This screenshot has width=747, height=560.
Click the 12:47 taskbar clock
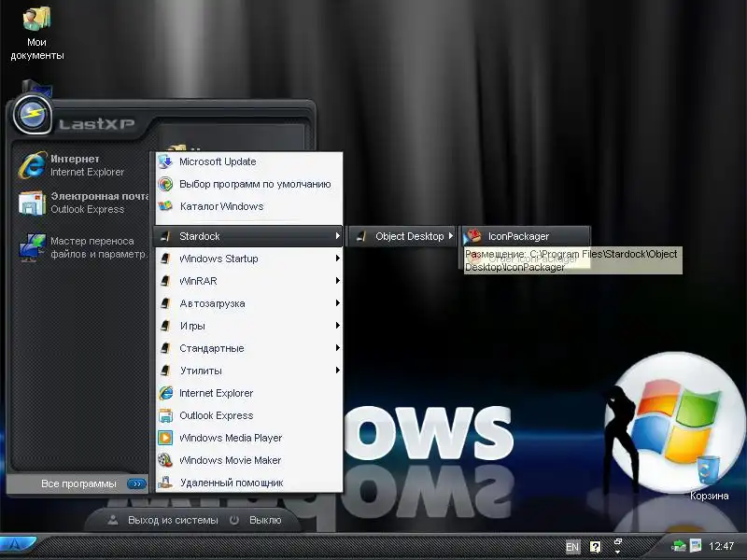721,546
